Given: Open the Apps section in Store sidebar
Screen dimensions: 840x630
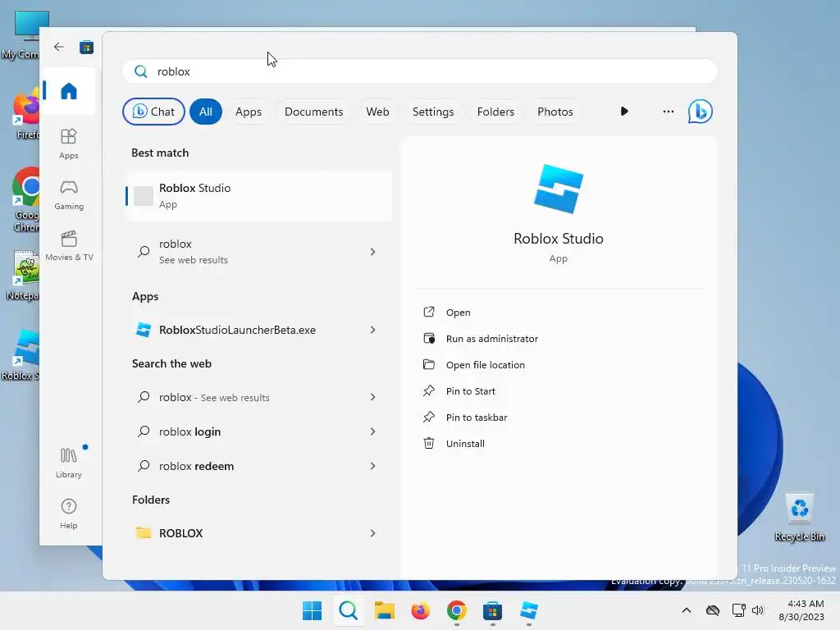Looking at the screenshot, I should pyautogui.click(x=69, y=144).
